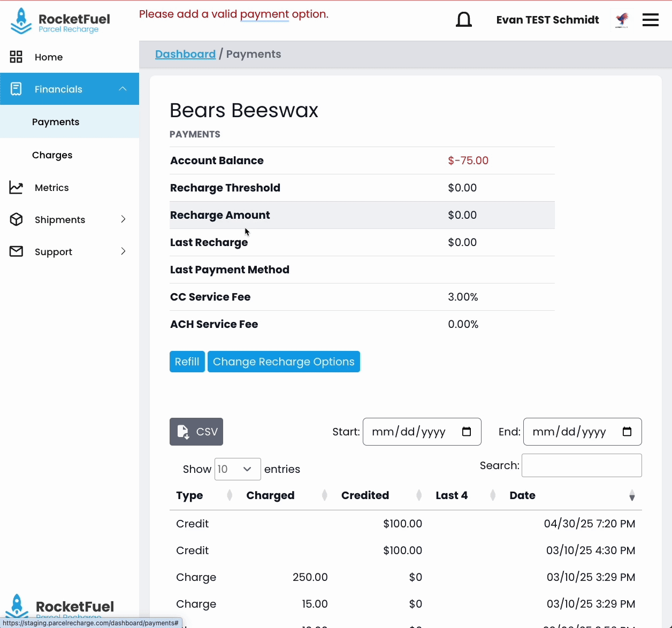Follow the Dashboard breadcrumb link
Image resolution: width=672 pixels, height=628 pixels.
pos(185,54)
